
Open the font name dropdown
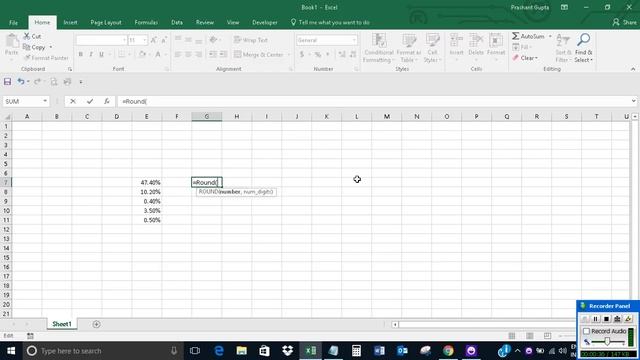coord(124,40)
